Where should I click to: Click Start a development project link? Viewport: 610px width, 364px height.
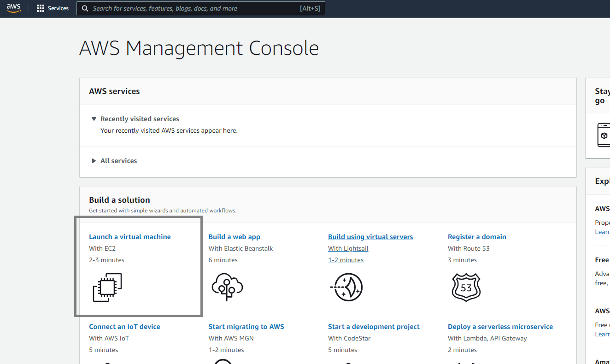374,327
